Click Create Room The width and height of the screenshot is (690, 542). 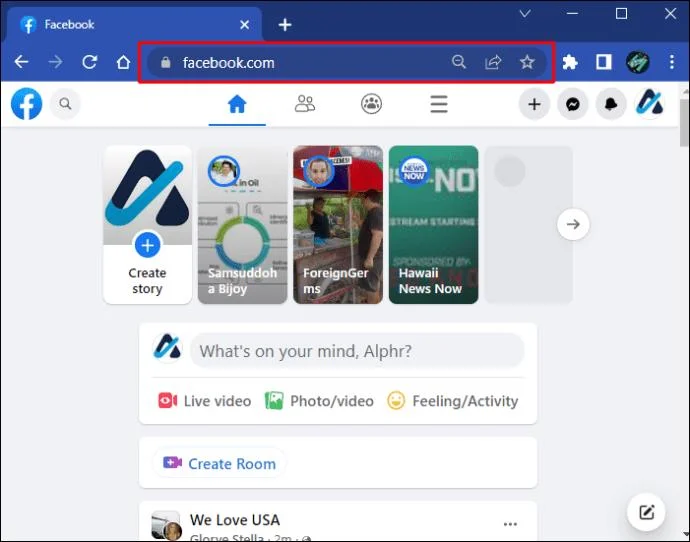coord(219,463)
